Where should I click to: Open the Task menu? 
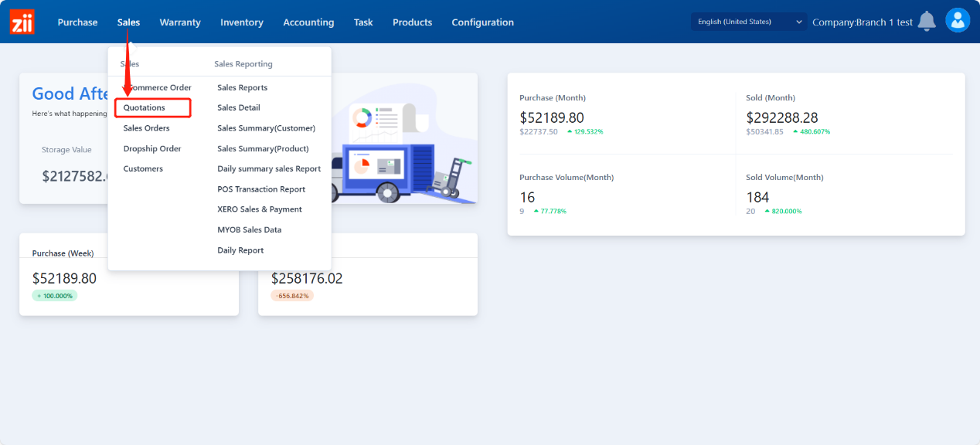(x=363, y=22)
